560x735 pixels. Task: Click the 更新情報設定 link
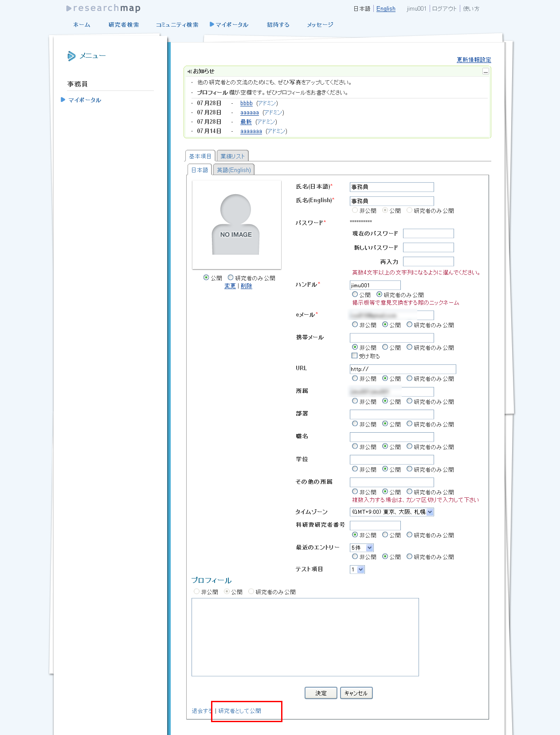[x=474, y=60]
